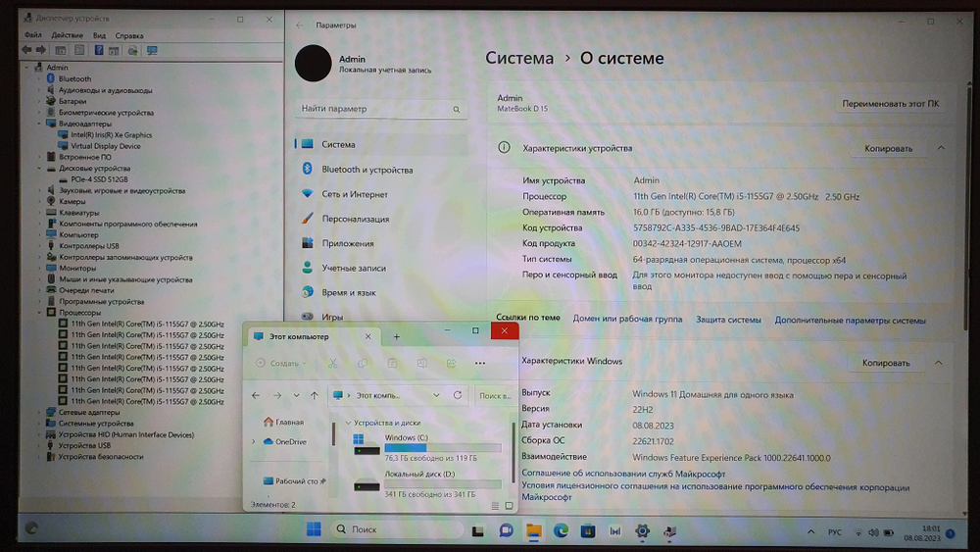The width and height of the screenshot is (980, 552).
Task: Open the three-dots more menu in Explorer
Action: point(480,363)
